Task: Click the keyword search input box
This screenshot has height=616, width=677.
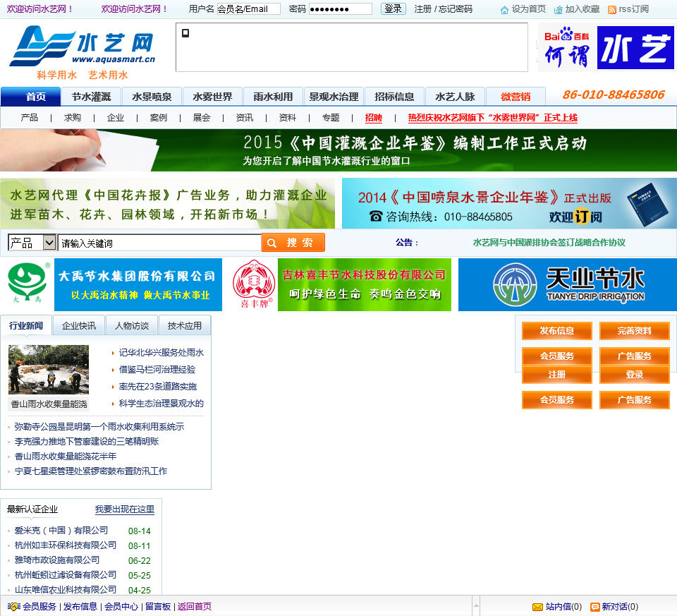Action: (159, 243)
